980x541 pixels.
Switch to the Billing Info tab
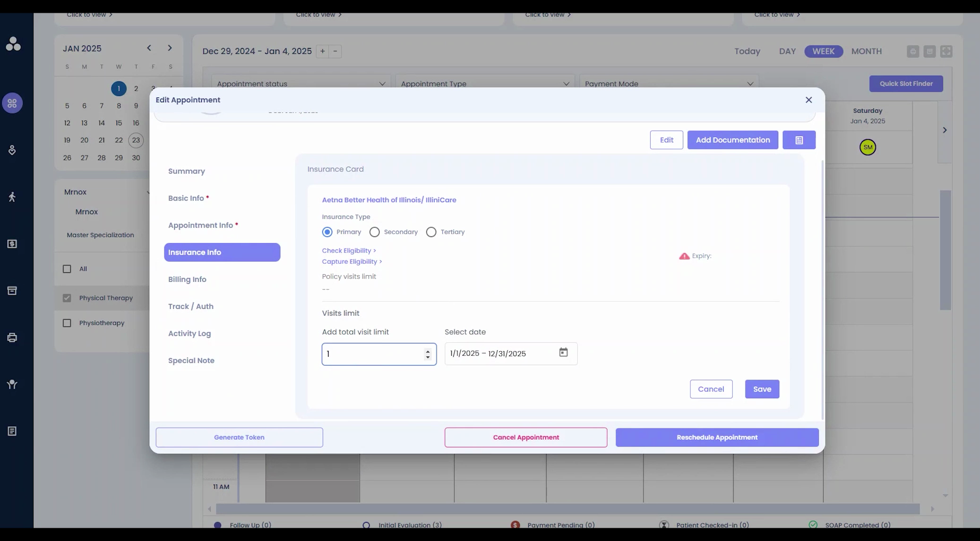[x=187, y=279]
